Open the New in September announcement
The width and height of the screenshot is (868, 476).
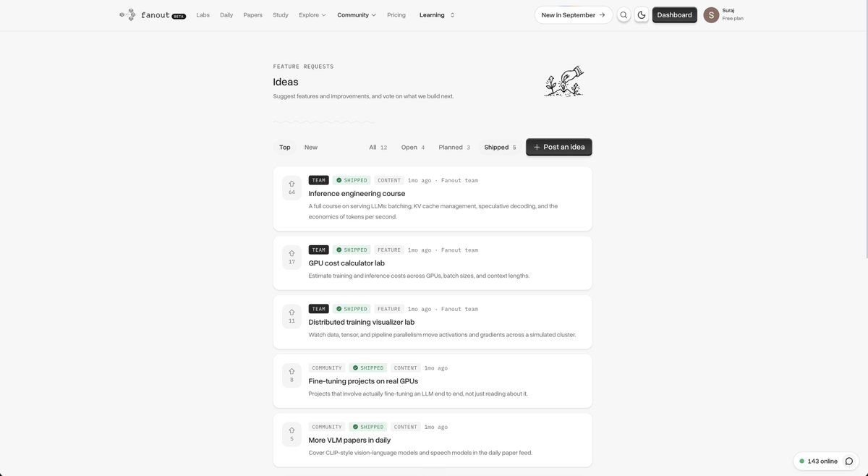tap(574, 14)
